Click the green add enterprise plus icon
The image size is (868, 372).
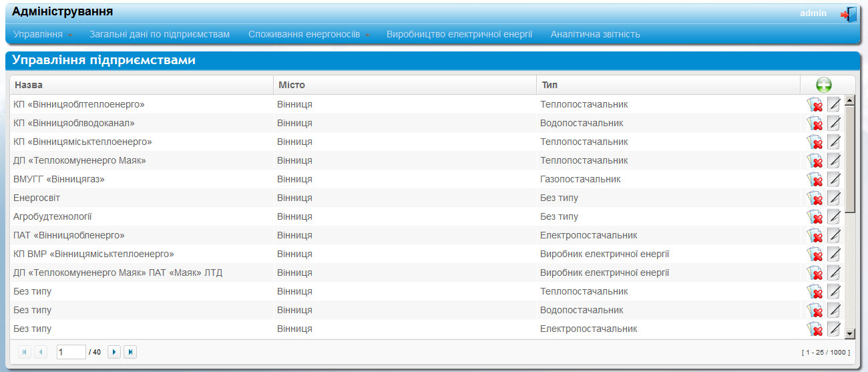coord(824,85)
